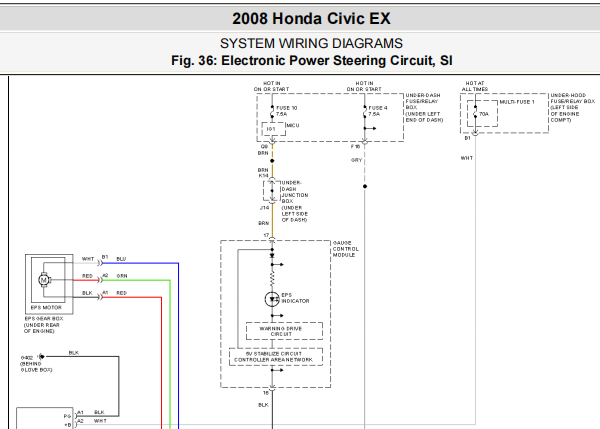Screen dimensions: 600x429
Task: Click the "BLK" label on the G402 wire
Action: click(x=73, y=352)
